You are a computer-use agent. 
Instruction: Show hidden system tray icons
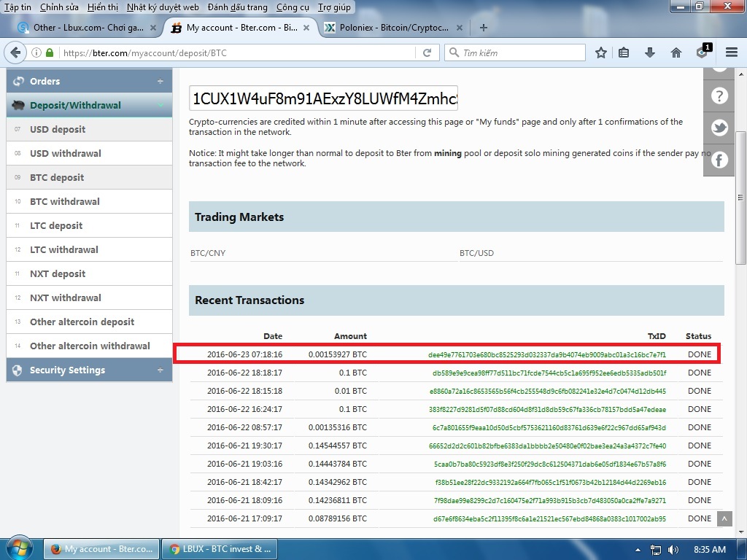click(x=638, y=550)
